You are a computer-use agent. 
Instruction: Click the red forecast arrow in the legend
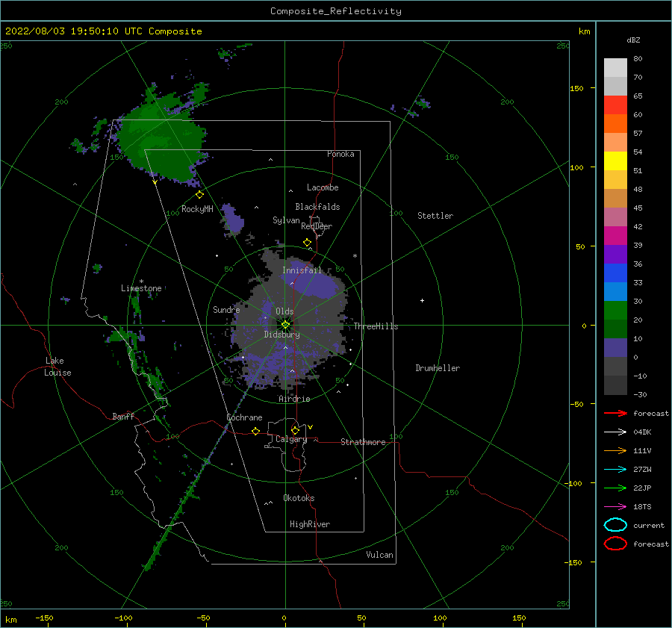click(x=615, y=413)
